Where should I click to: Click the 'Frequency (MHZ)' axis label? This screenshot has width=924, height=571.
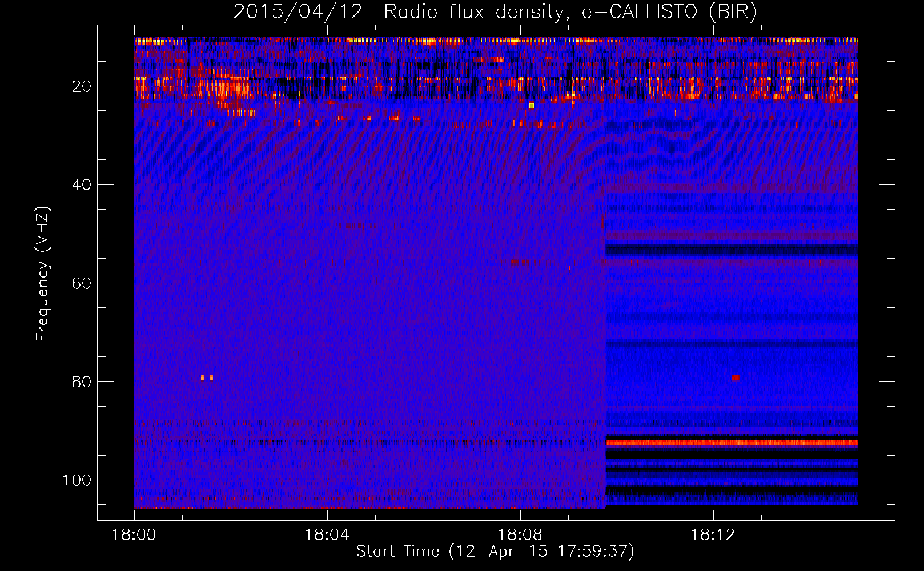[43, 274]
